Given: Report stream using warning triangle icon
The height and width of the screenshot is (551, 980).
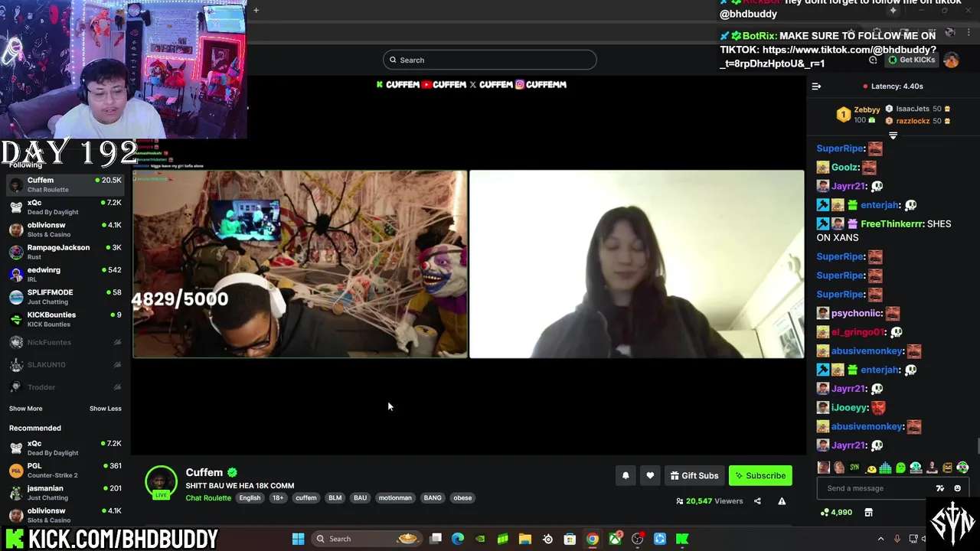Looking at the screenshot, I should (782, 501).
